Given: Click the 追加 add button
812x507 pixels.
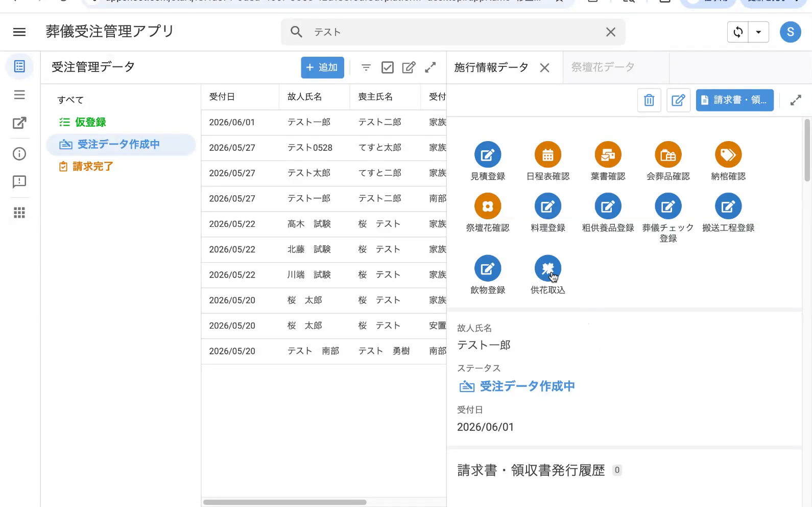Looking at the screenshot, I should (x=322, y=67).
